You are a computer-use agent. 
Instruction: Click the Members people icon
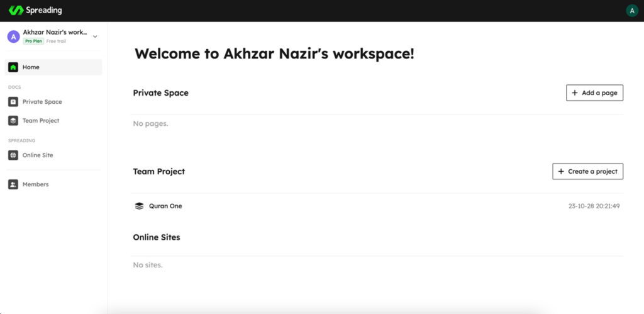(13, 184)
